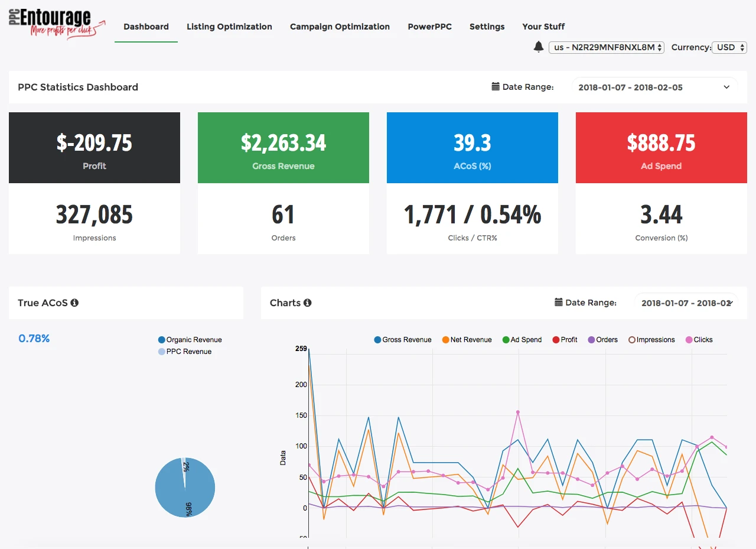Click the Clicks / CTR% value
This screenshot has height=549, width=756.
pyautogui.click(x=472, y=215)
